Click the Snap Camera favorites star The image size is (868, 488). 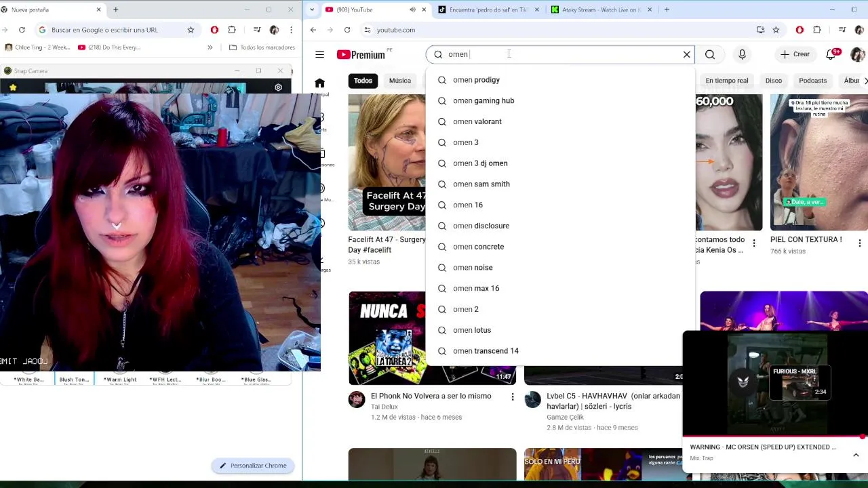click(13, 87)
